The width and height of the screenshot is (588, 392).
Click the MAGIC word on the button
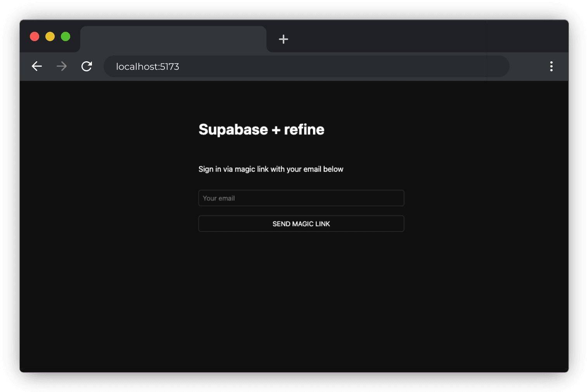pyautogui.click(x=303, y=224)
